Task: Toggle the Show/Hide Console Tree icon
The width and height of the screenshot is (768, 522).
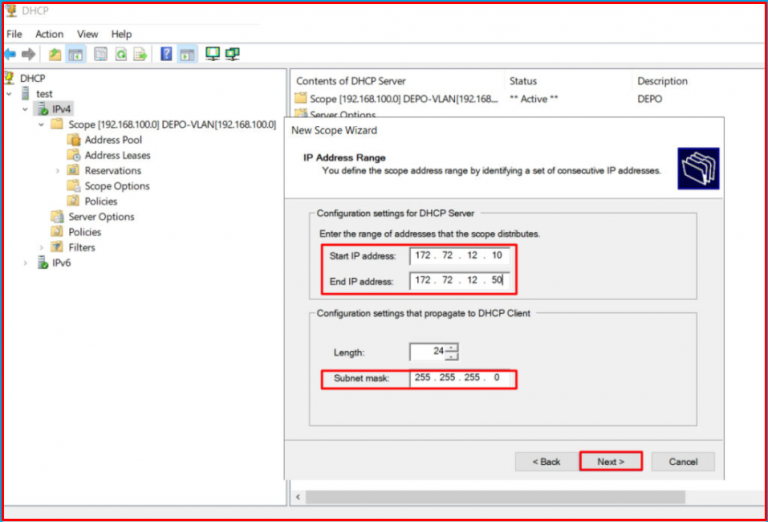Action: [x=75, y=54]
